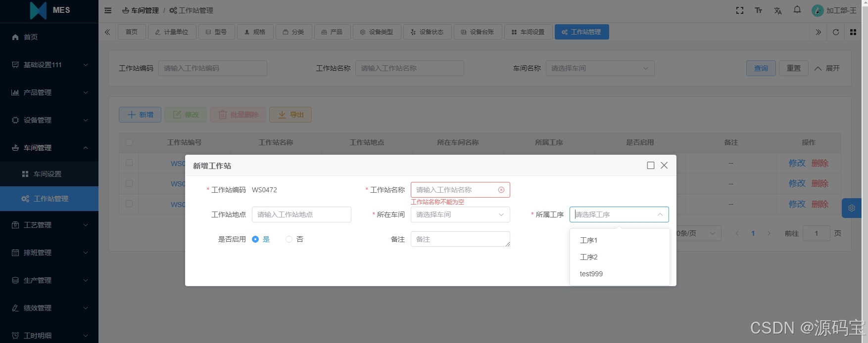Expand 工艺管理 sidebar menu
This screenshot has width=868, height=343.
(x=49, y=225)
